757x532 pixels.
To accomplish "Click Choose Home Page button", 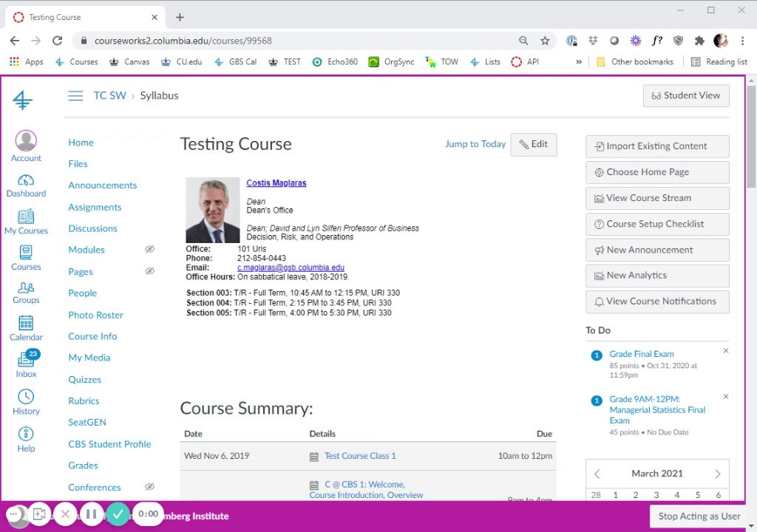I will point(657,172).
